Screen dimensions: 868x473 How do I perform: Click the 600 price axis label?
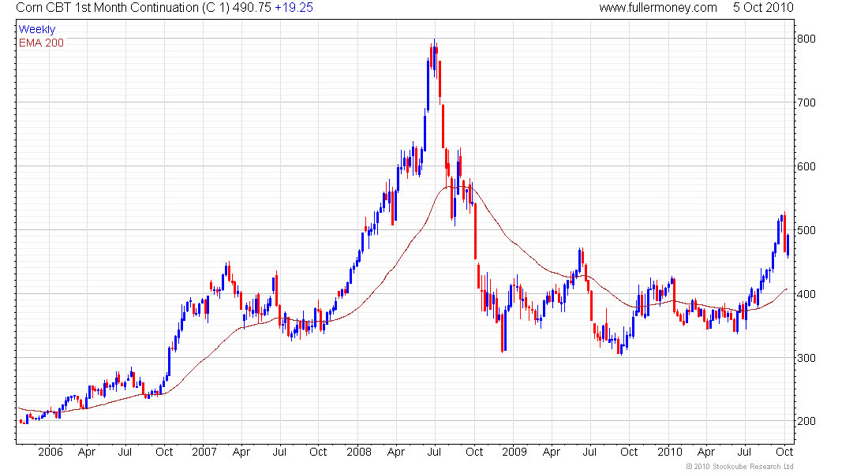pos(806,166)
